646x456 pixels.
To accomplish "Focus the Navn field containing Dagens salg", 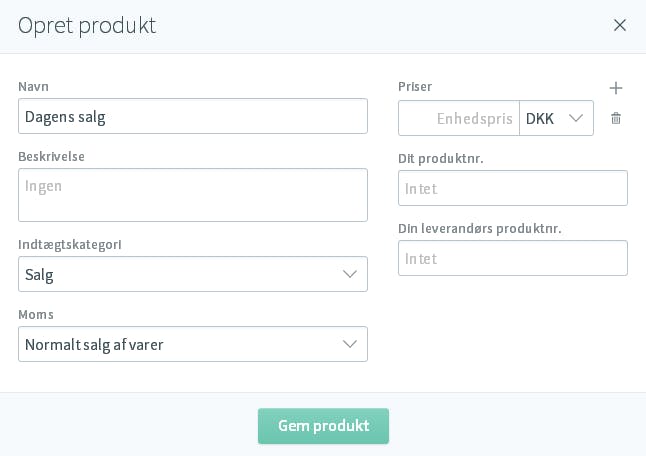I will (x=193, y=116).
